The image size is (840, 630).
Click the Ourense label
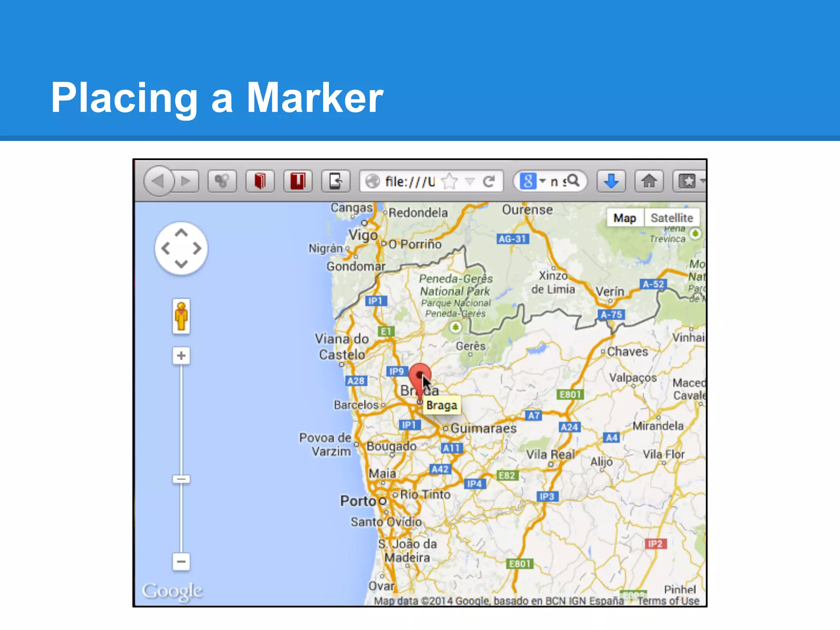pyautogui.click(x=527, y=210)
